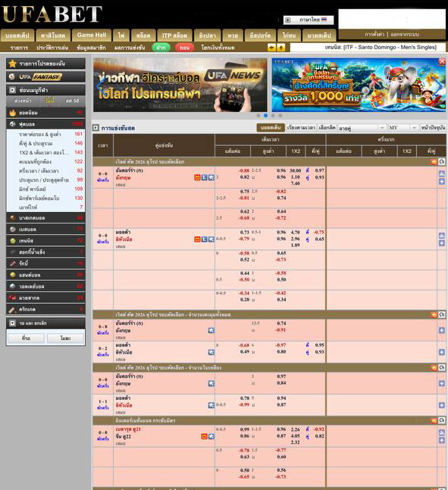Select the today tab in sidebar
The width and height of the screenshot is (448, 490).
(49, 101)
